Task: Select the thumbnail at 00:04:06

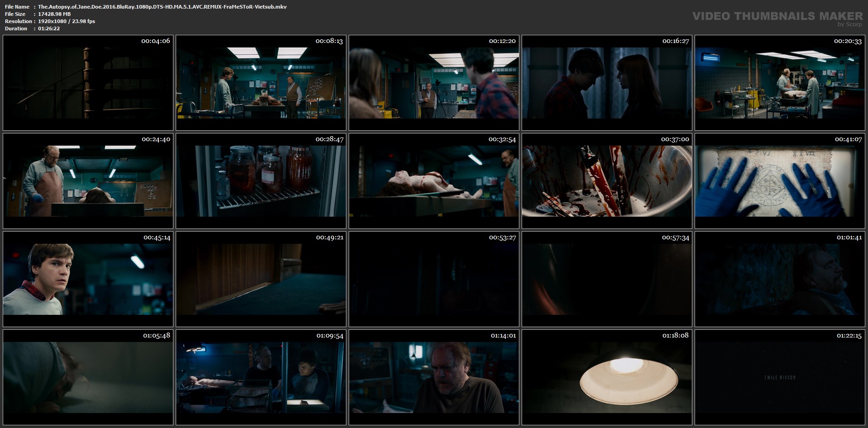Action: pyautogui.click(x=88, y=83)
